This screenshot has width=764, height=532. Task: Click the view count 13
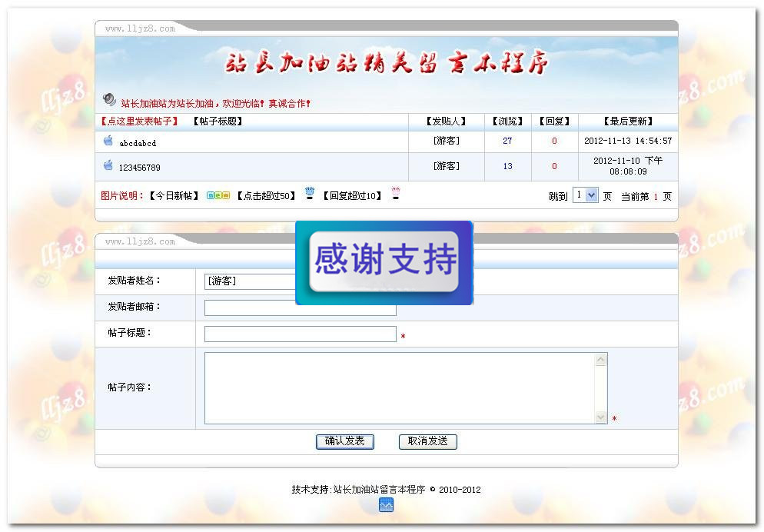tap(508, 166)
